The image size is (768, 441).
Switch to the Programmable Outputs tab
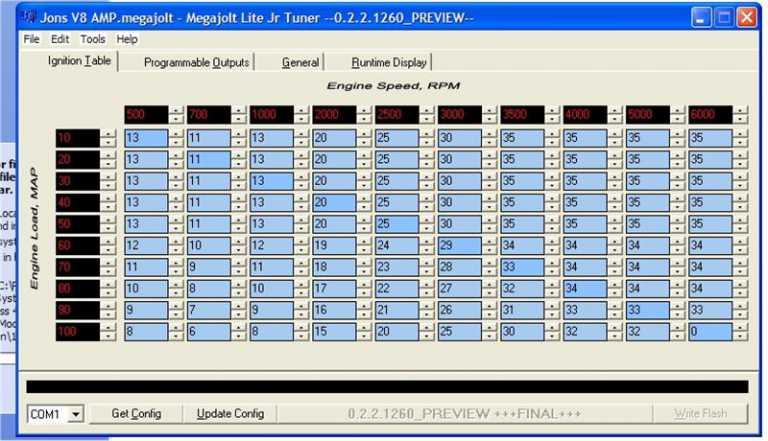[196, 62]
